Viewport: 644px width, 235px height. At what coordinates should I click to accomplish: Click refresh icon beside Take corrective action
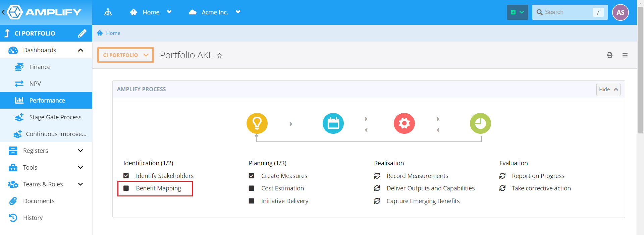(502, 188)
